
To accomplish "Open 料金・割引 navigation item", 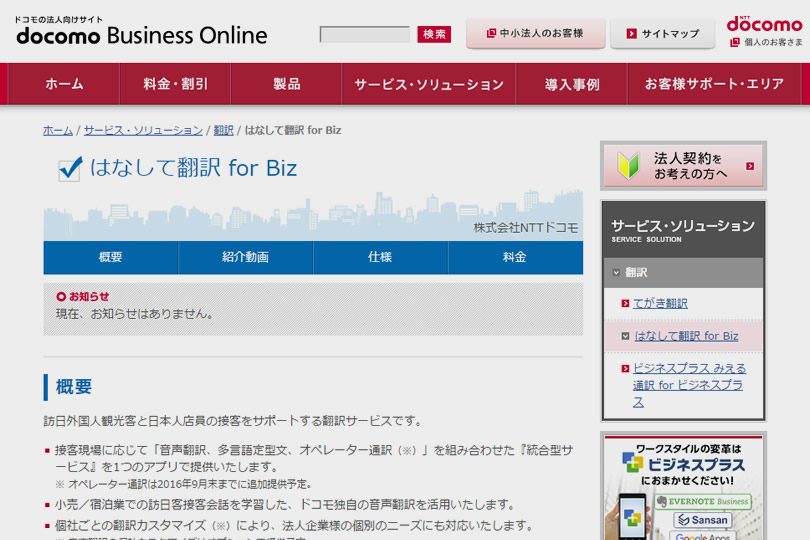I will [175, 84].
